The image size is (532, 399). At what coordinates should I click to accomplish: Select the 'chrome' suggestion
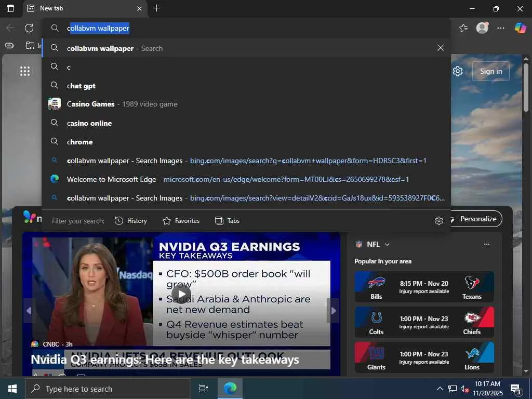tap(246, 141)
